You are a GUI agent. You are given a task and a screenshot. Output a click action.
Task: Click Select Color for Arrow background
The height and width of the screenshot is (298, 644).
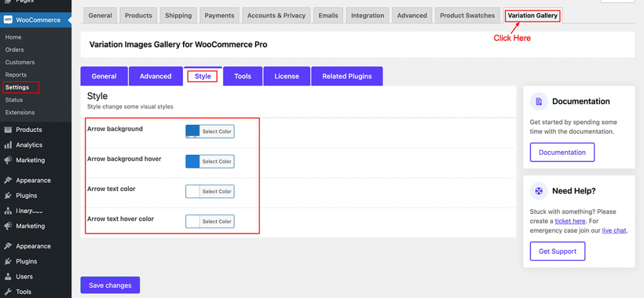[x=217, y=131]
